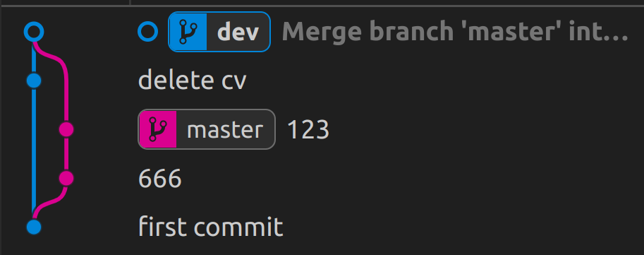Open the delete cv commit

193,81
